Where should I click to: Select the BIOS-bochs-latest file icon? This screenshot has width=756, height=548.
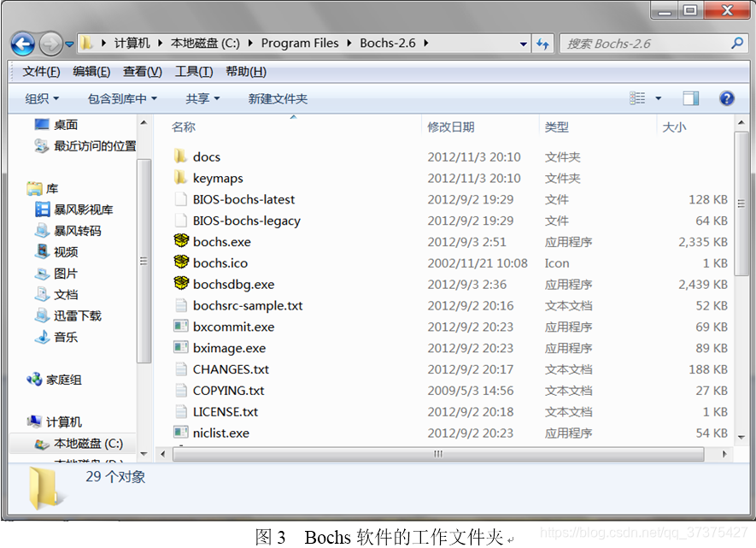tap(181, 199)
